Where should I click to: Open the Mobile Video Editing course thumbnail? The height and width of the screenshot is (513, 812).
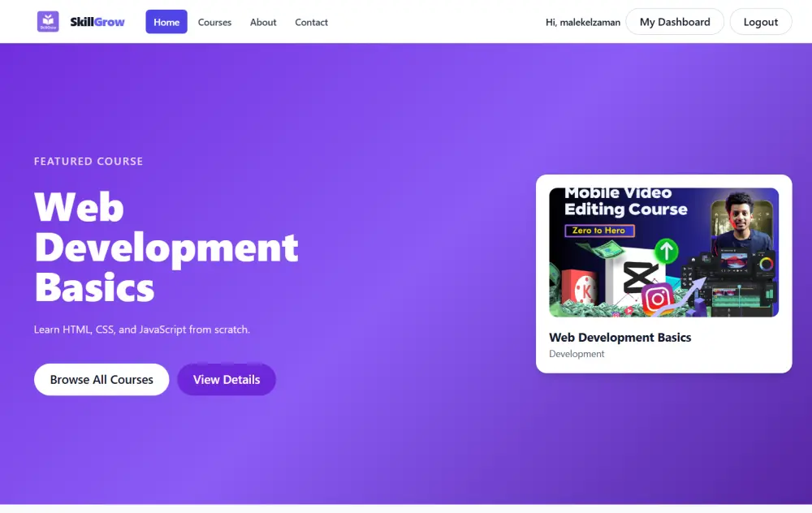coord(663,252)
